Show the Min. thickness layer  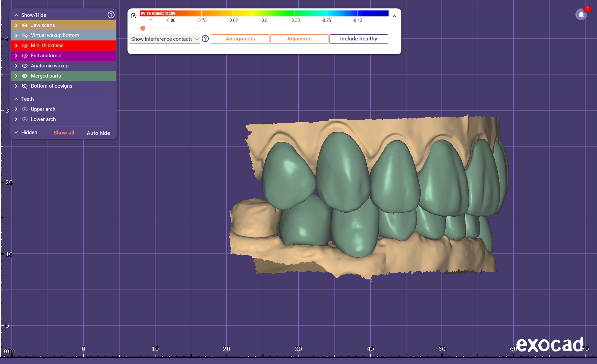click(x=25, y=45)
